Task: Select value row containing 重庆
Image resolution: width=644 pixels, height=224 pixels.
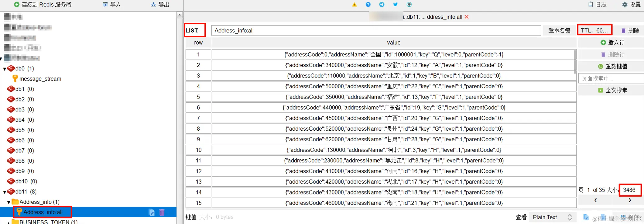Action: 394,86
